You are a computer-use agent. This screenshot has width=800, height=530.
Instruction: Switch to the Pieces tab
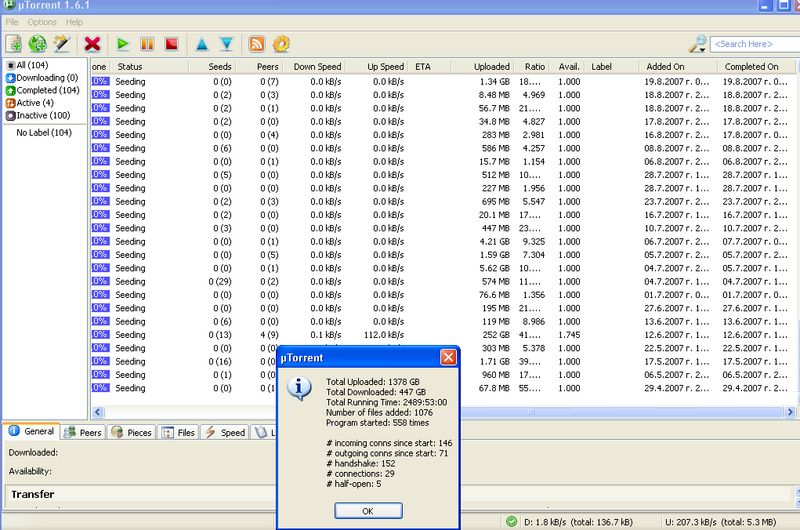tap(132, 433)
